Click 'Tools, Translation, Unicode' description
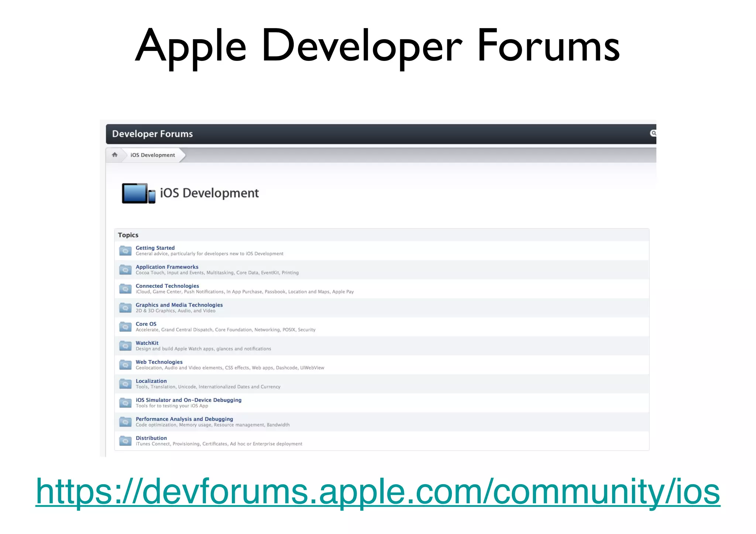The width and height of the screenshot is (756, 534). tap(208, 387)
